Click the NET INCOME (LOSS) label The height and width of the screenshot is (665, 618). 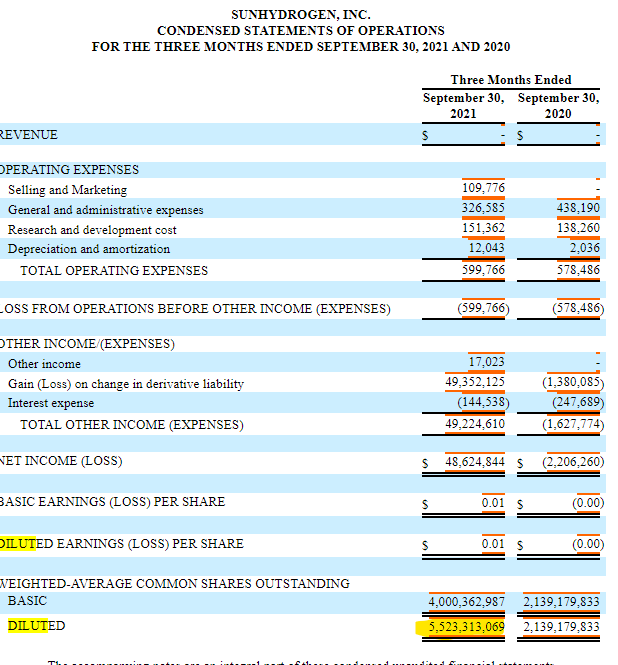point(61,461)
